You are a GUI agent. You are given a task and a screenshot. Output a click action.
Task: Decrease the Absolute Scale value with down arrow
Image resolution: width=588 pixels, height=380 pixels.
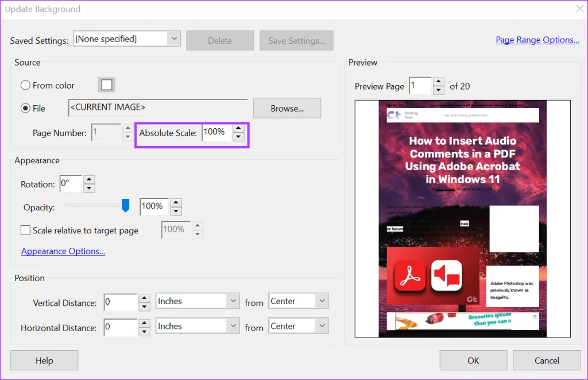pyautogui.click(x=238, y=138)
